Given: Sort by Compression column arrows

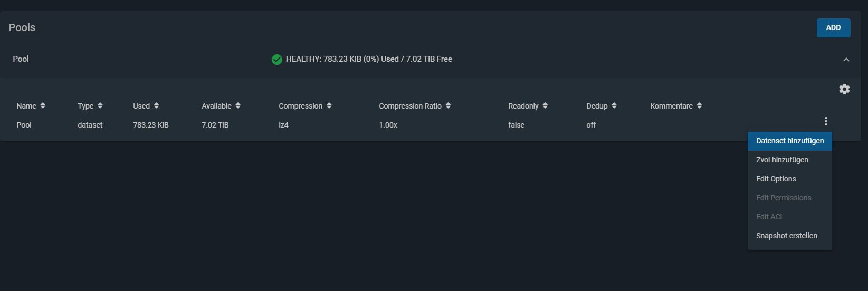Looking at the screenshot, I should click(x=329, y=105).
